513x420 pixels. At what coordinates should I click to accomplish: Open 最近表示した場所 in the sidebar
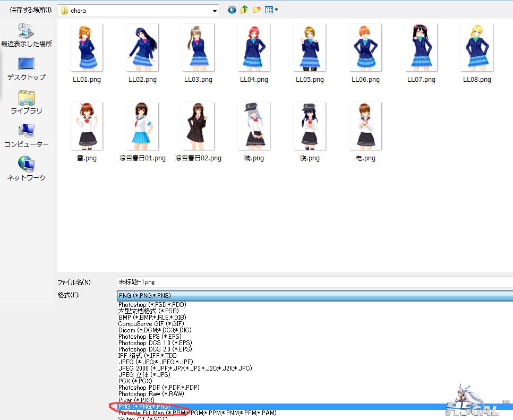tap(26, 35)
